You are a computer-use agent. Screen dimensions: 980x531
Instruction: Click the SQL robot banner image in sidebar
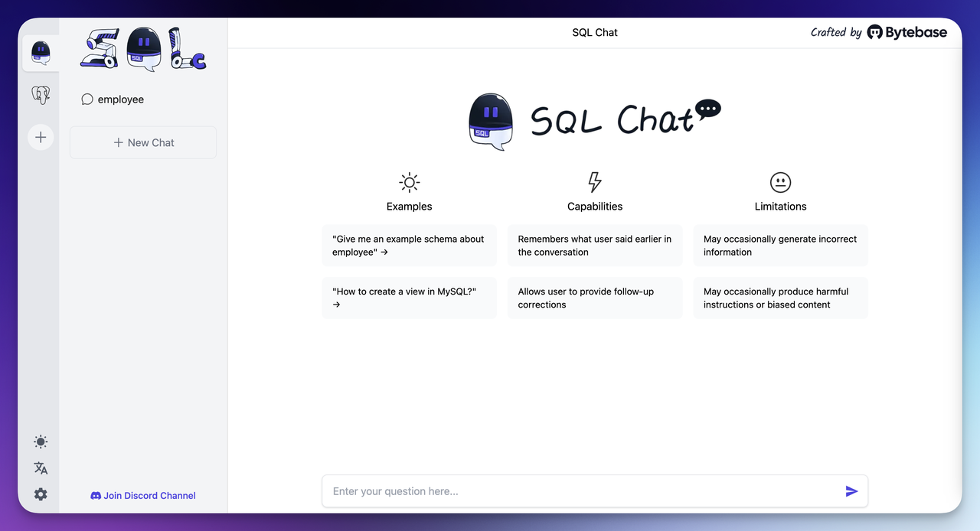pos(143,49)
